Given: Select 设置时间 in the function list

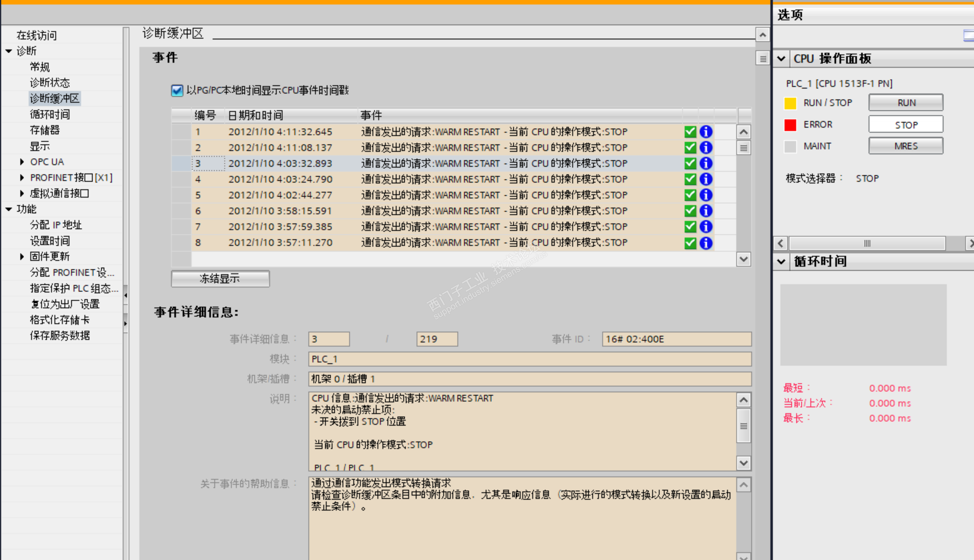Looking at the screenshot, I should tap(50, 241).
